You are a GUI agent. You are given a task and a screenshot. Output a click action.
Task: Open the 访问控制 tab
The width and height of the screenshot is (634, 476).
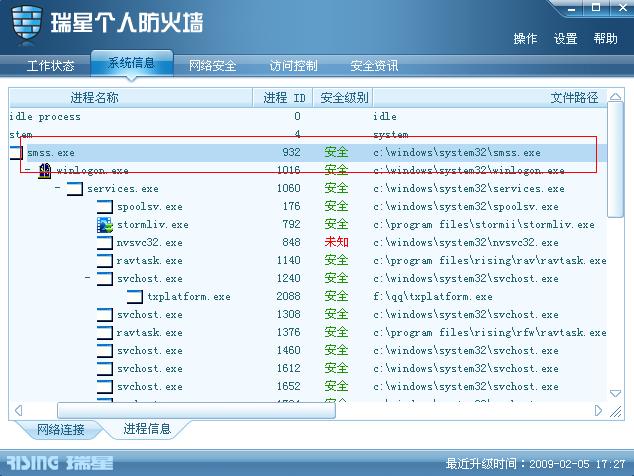294,66
